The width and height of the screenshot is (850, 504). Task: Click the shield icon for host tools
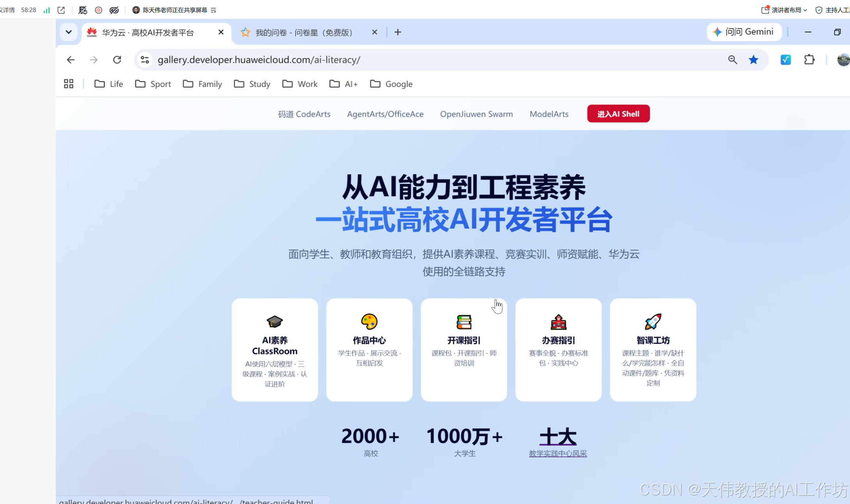pos(819,10)
